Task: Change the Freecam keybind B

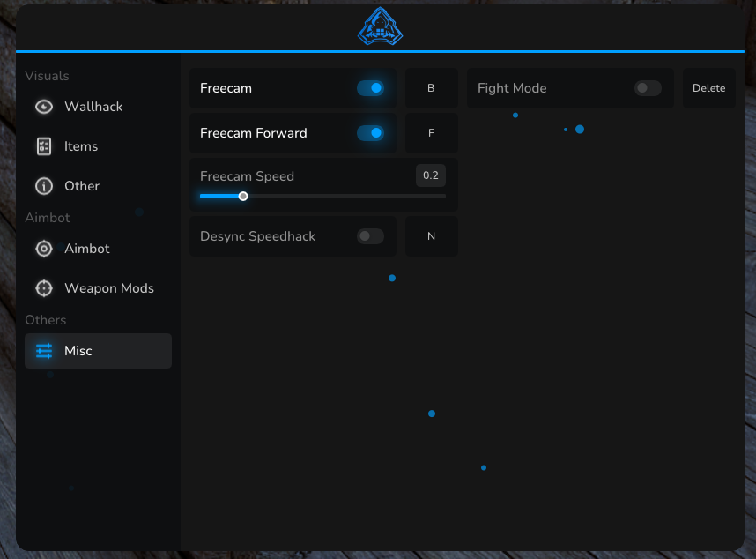Action: [432, 88]
